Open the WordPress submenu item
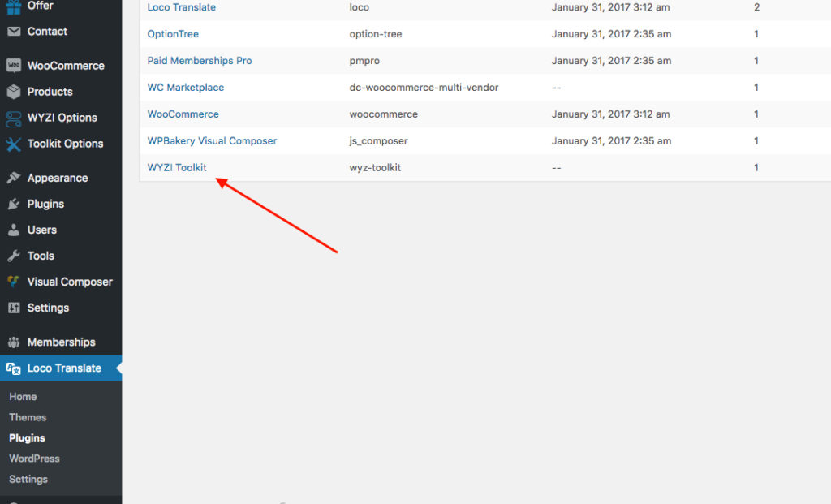The image size is (831, 504). [x=34, y=459]
